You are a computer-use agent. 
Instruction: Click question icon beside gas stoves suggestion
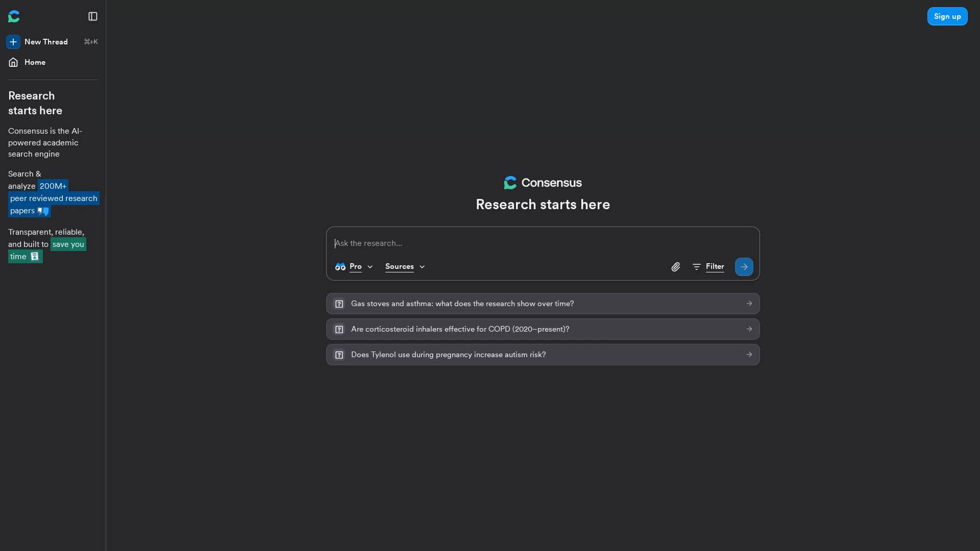[339, 304]
